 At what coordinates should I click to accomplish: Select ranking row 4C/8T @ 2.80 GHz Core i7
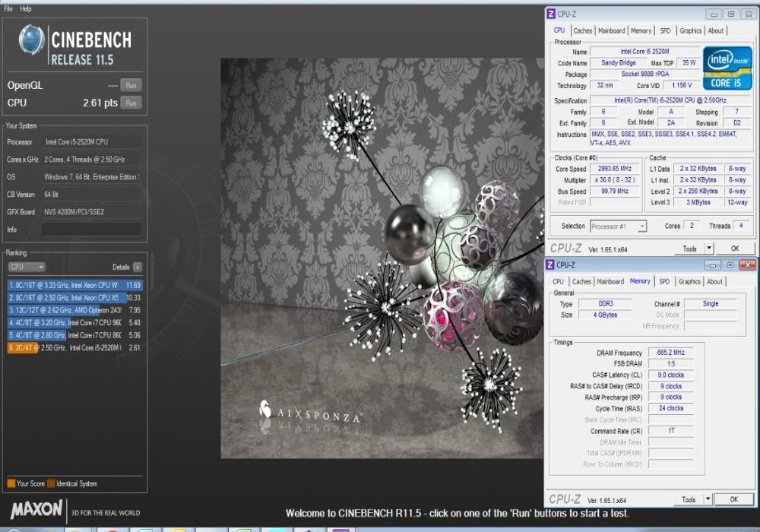(75, 335)
